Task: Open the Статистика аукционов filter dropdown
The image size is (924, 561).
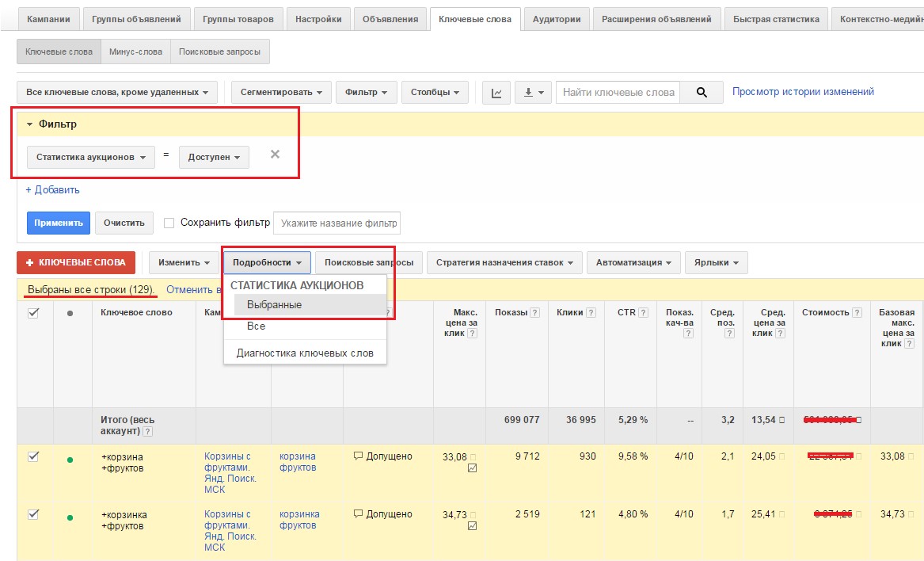Action: [x=91, y=158]
